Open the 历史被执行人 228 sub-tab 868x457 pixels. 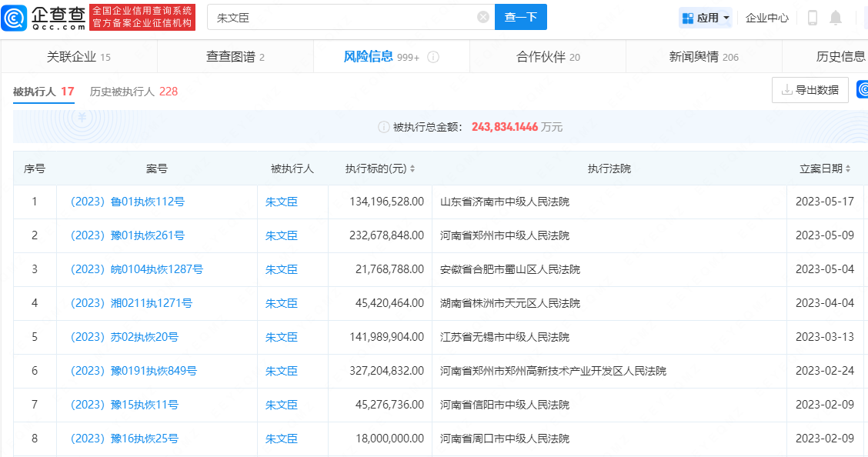pos(133,92)
